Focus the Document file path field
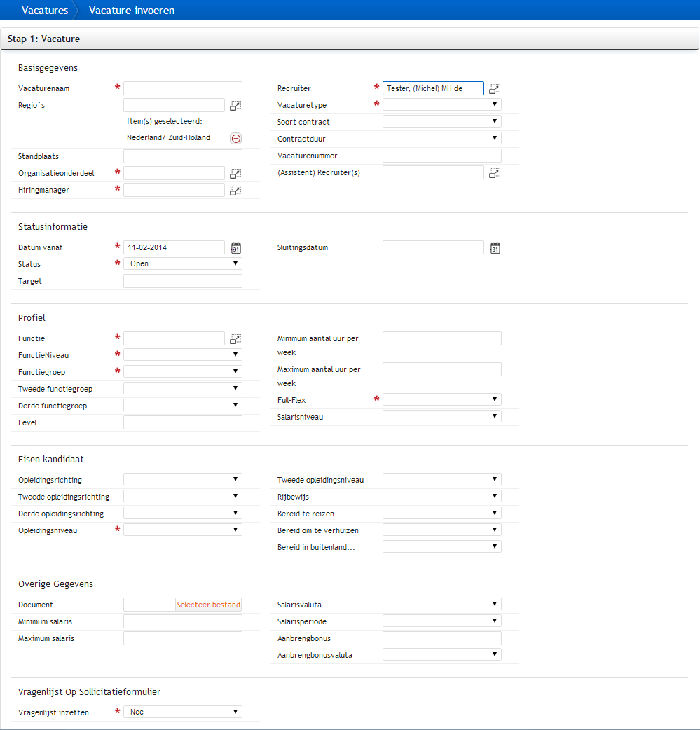The height and width of the screenshot is (730, 700). pos(149,605)
